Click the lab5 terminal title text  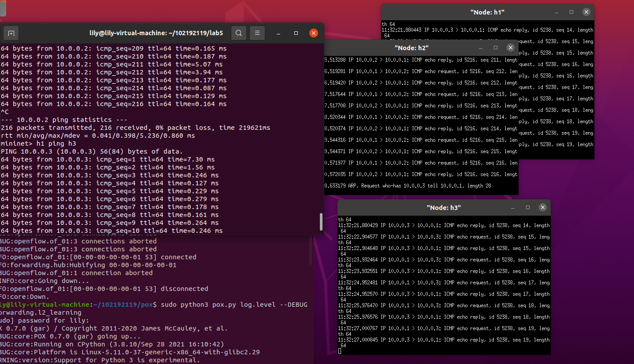point(156,33)
